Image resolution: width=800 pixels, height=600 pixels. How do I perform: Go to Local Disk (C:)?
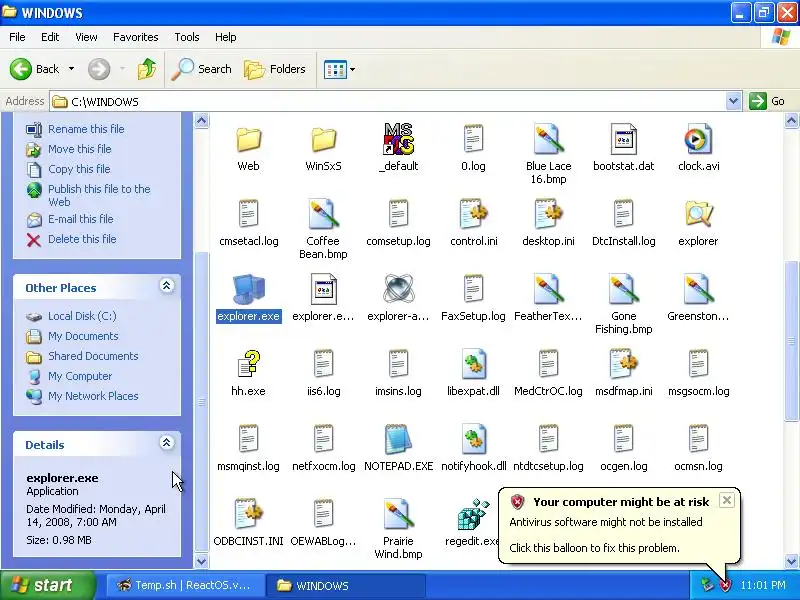(x=82, y=316)
